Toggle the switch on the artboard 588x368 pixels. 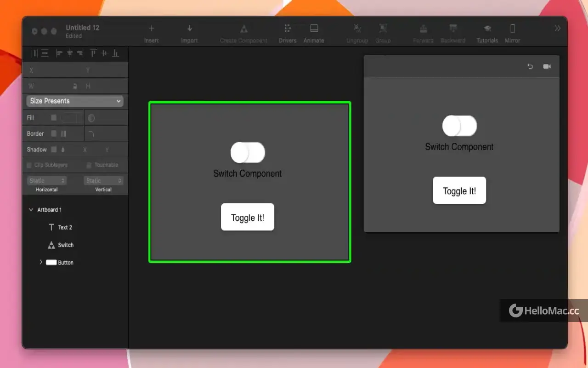[x=248, y=153]
